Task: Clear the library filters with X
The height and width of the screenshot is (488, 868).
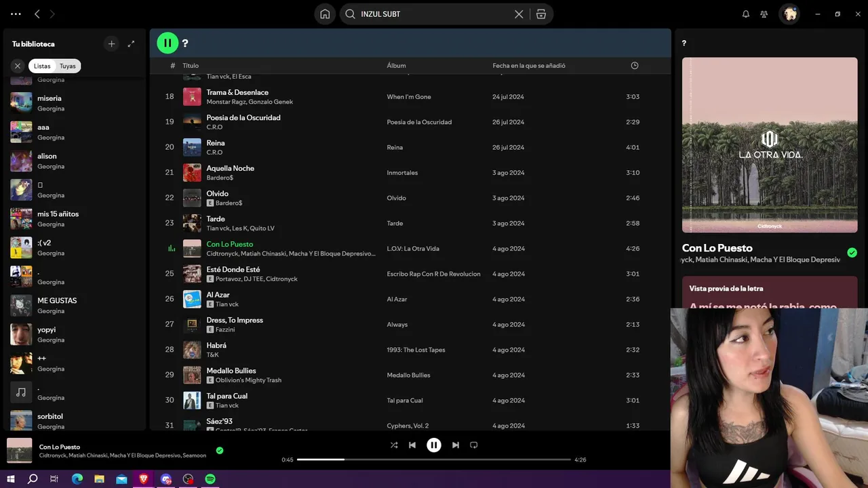Action: click(18, 66)
